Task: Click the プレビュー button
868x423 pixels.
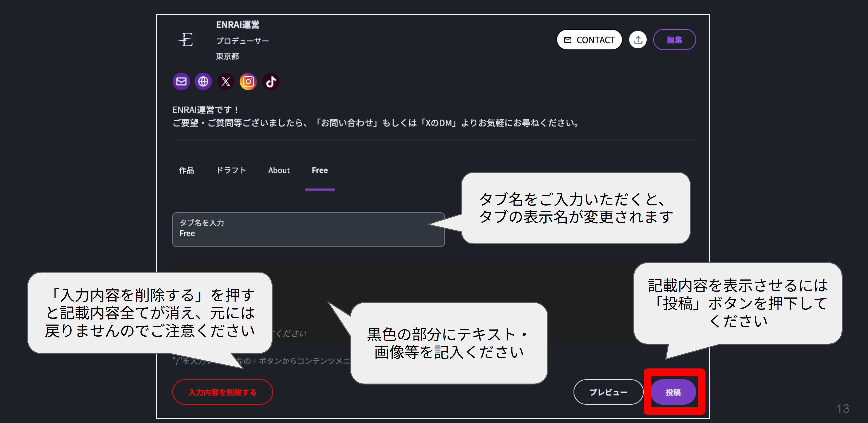Action: coord(608,392)
